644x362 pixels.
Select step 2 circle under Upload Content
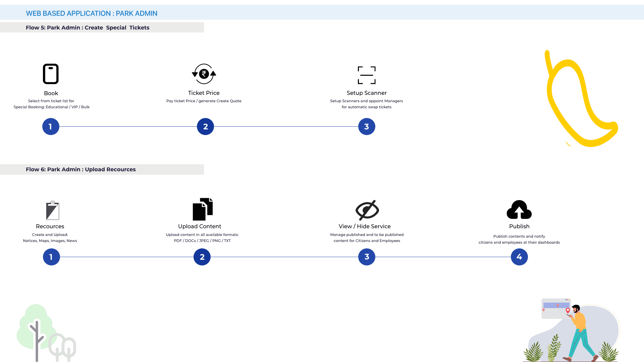tap(202, 257)
